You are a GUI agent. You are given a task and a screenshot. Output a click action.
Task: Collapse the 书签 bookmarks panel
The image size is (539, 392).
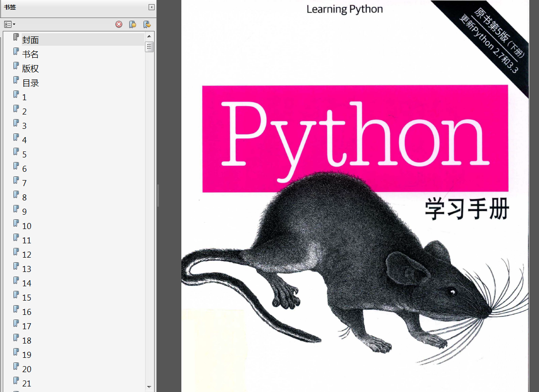[151, 7]
